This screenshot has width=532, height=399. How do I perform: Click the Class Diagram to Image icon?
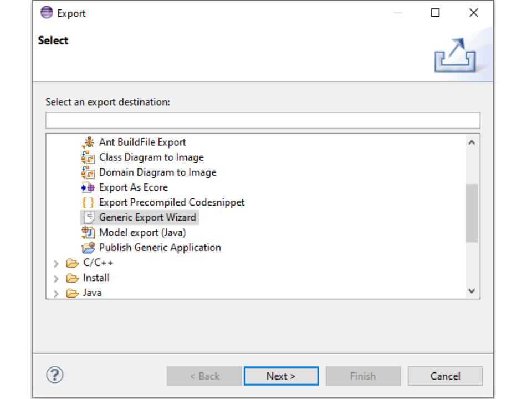point(88,157)
